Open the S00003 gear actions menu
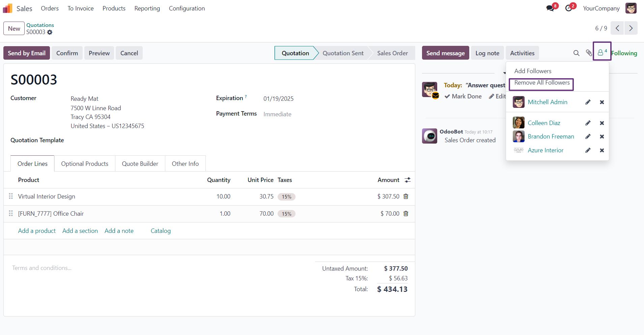This screenshot has width=644, height=335. click(50, 32)
